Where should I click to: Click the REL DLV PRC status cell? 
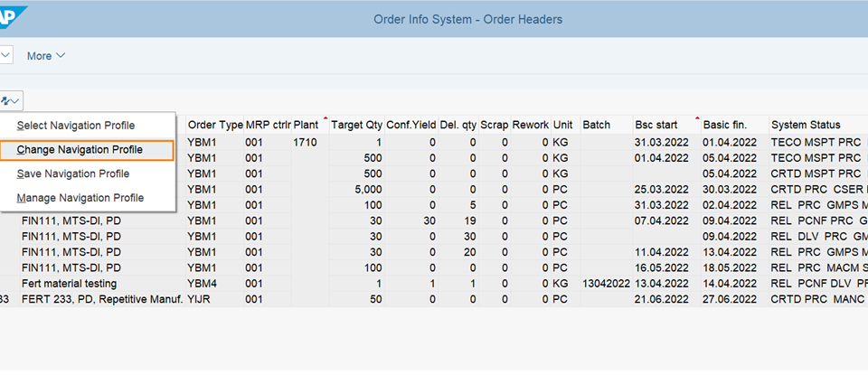pyautogui.click(x=819, y=237)
